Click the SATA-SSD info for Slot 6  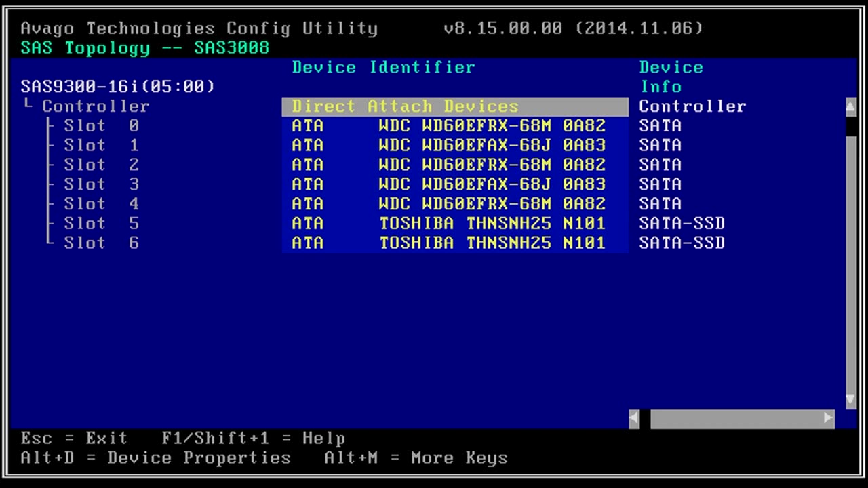682,243
